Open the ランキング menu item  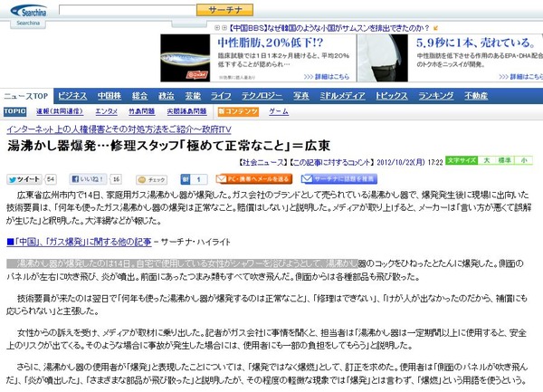435,96
